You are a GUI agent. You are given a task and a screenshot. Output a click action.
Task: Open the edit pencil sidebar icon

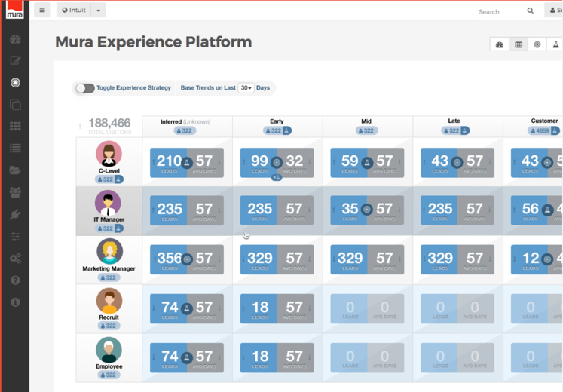(15, 60)
